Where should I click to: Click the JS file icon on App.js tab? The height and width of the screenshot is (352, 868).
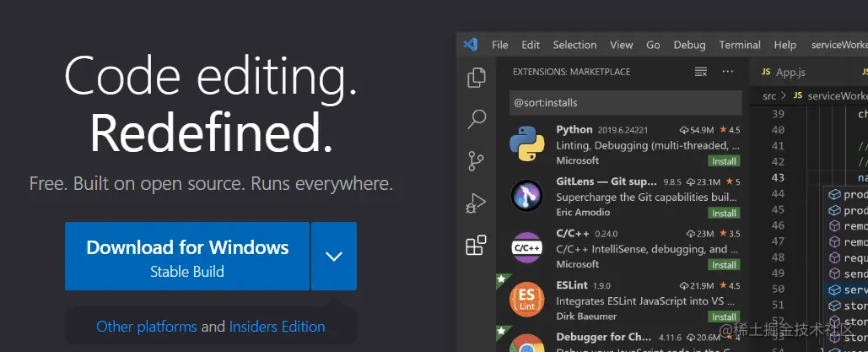(x=766, y=72)
